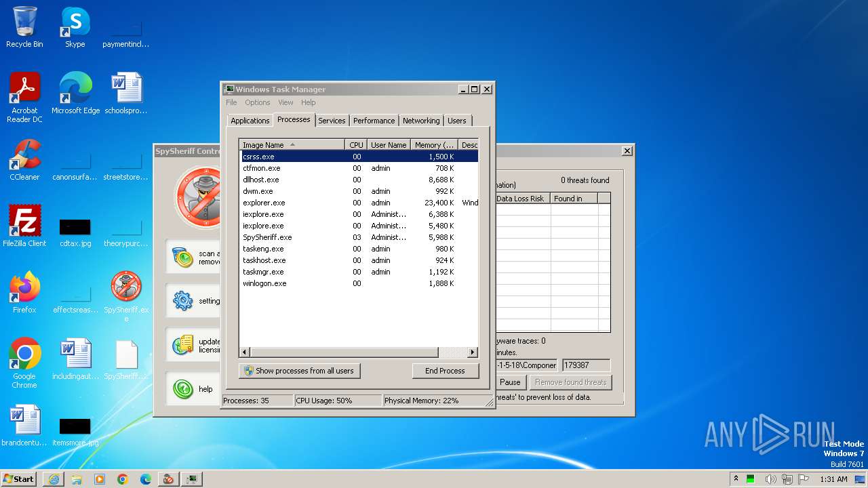Open SpySheriff settings gear icon
Image resolution: width=868 pixels, height=488 pixels.
coord(183,300)
